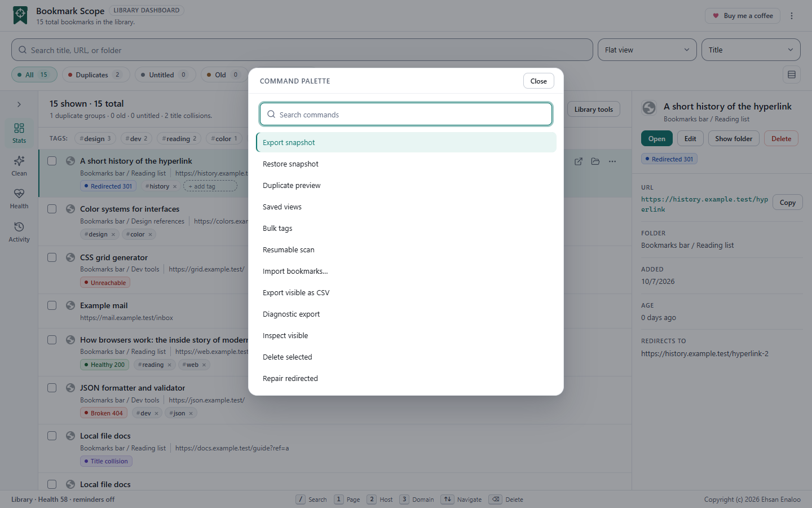Tick the Example mail checkbox
The height and width of the screenshot is (508, 812).
click(x=52, y=305)
